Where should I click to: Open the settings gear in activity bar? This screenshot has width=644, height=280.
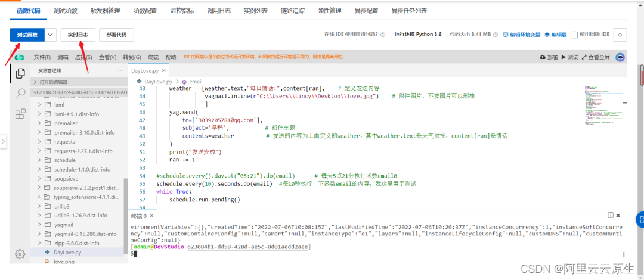[20, 254]
